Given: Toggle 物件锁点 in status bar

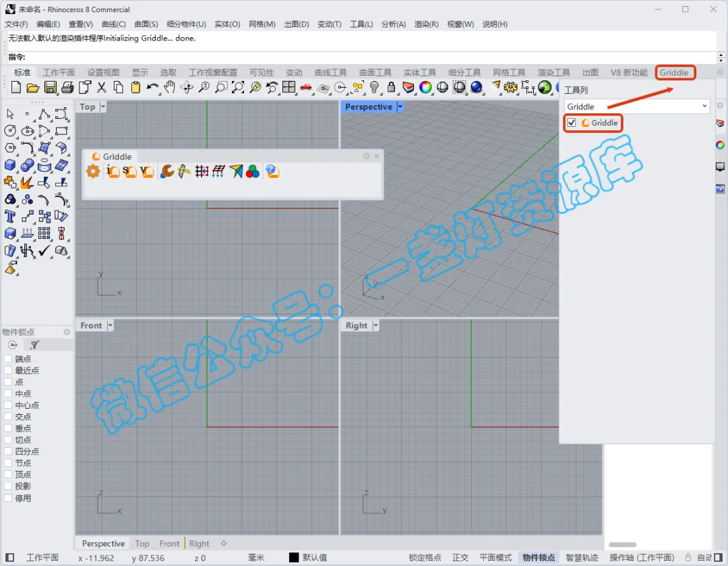Looking at the screenshot, I should (539, 558).
